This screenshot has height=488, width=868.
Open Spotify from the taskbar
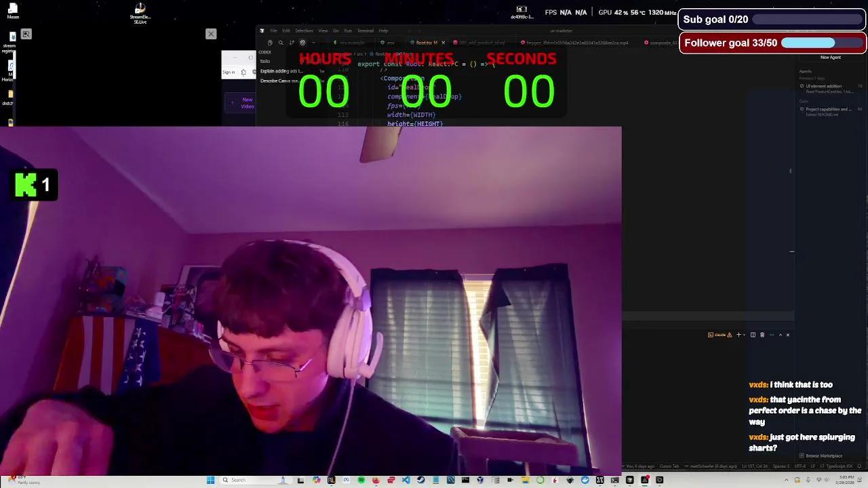[361, 481]
